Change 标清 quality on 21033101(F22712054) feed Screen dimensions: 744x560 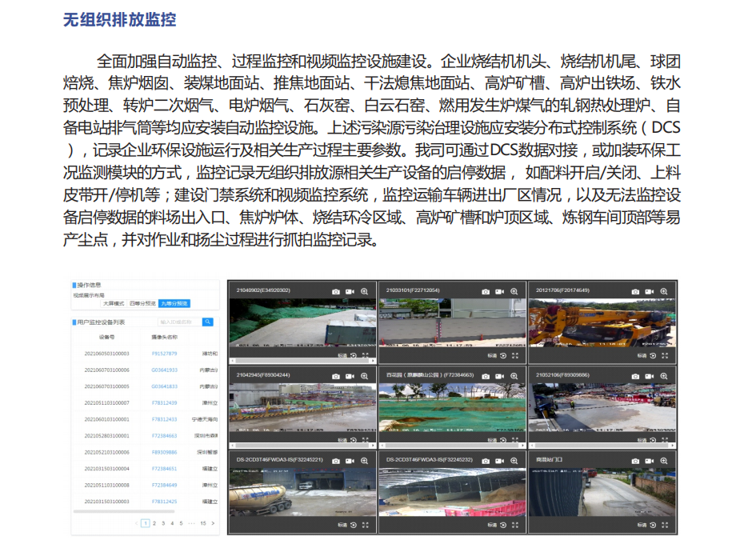point(492,355)
